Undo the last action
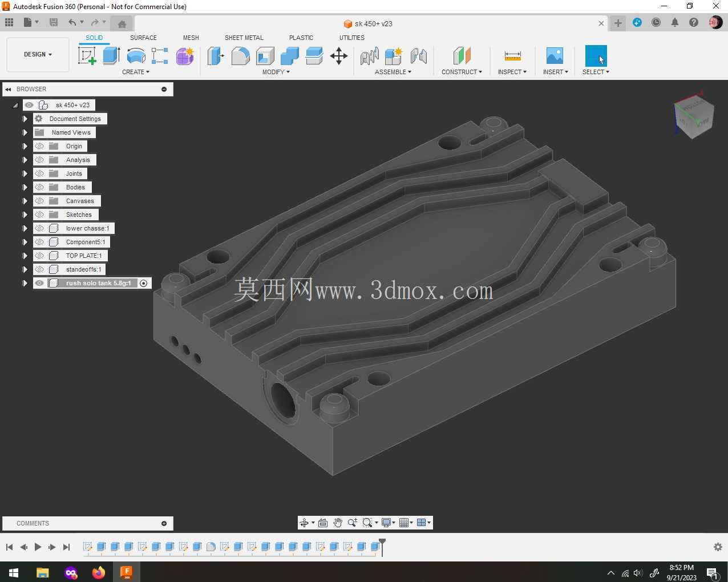This screenshot has width=728, height=582. pyautogui.click(x=72, y=22)
